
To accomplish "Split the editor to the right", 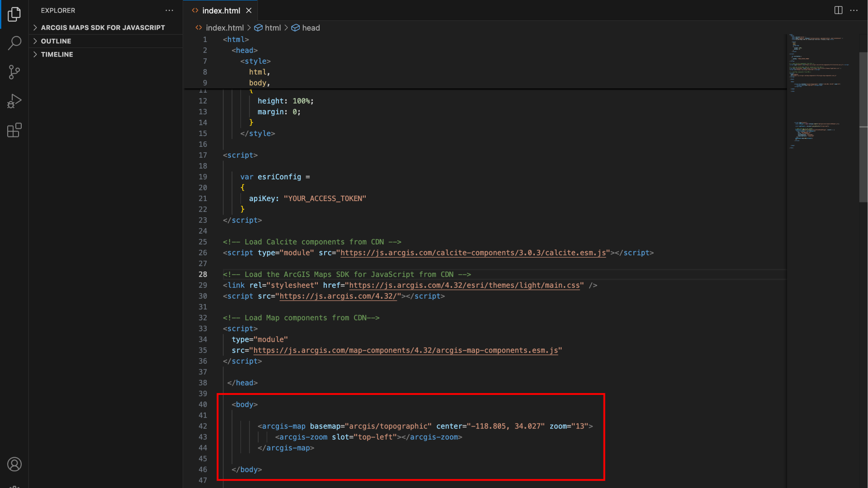I will (838, 10).
